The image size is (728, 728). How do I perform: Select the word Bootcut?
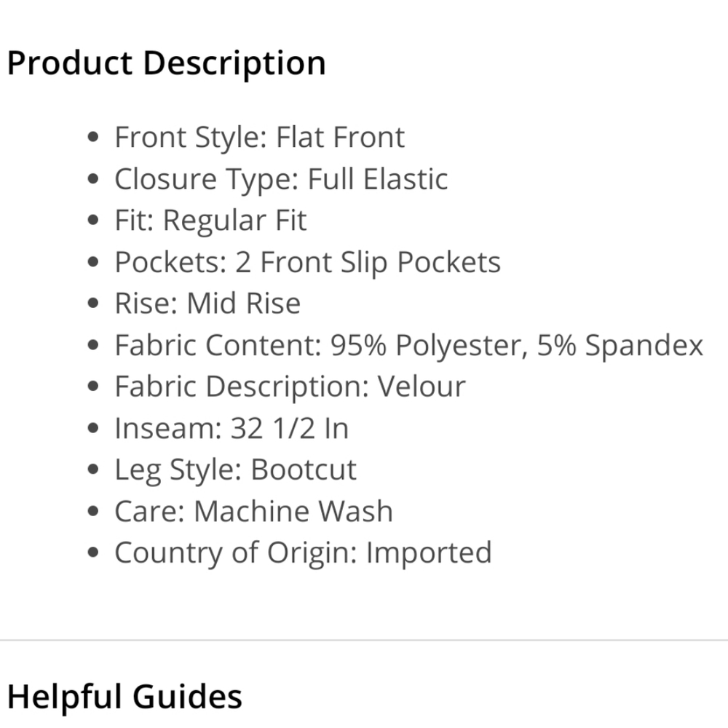click(x=304, y=470)
